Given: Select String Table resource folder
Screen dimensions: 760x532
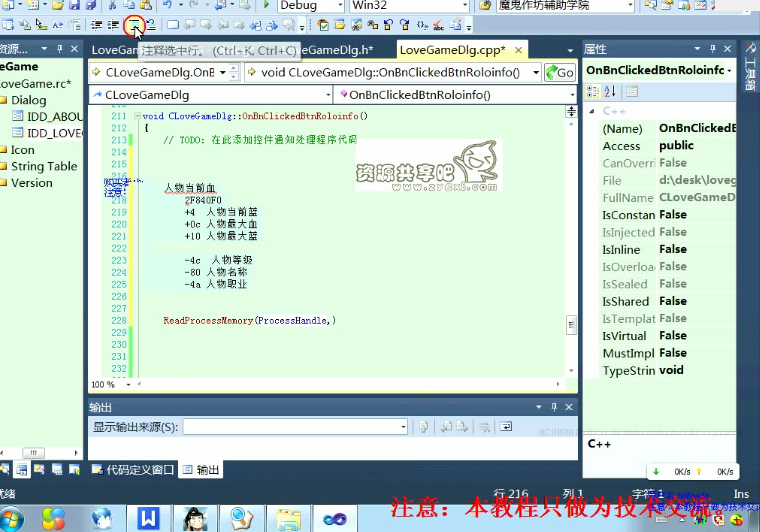Looking at the screenshot, I should 44,167.
